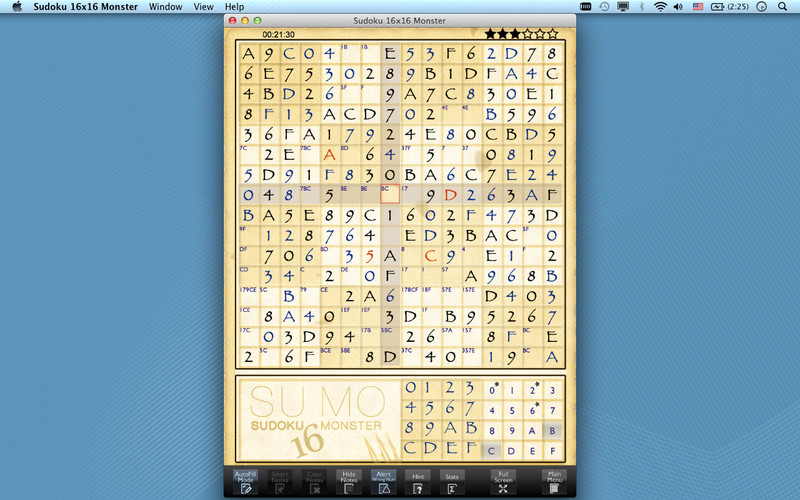Select large 3 on the number pad

[469, 388]
